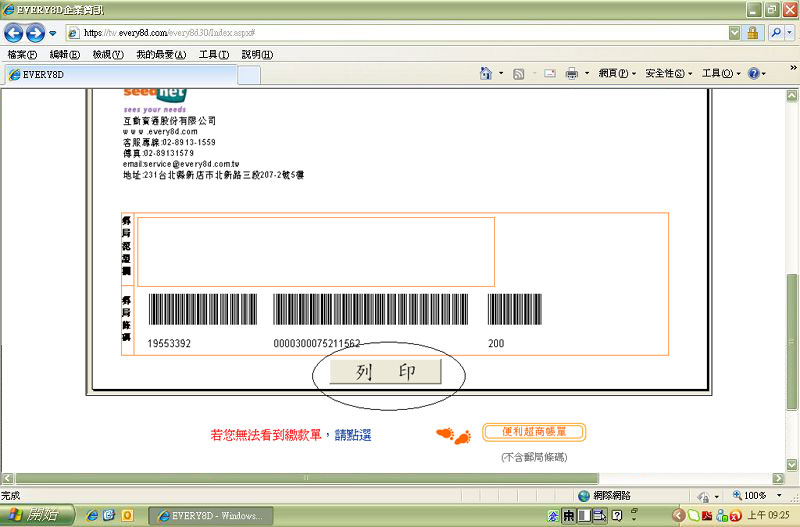The height and width of the screenshot is (527, 800).
Task: Click barcode number 19553392
Action: point(169,343)
